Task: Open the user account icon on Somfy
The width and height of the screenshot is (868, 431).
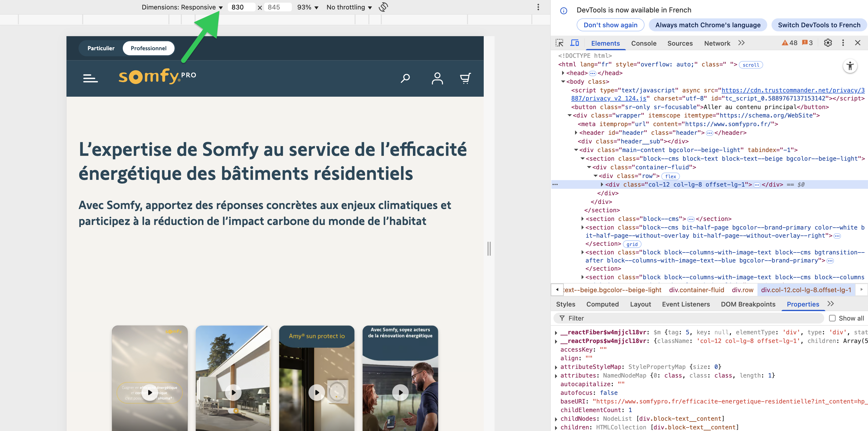Action: click(x=437, y=78)
